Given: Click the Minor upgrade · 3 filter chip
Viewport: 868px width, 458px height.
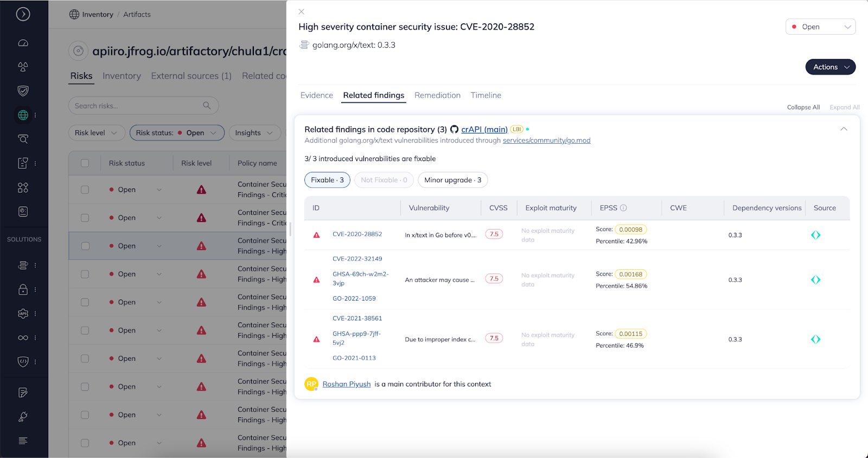Looking at the screenshot, I should [452, 180].
